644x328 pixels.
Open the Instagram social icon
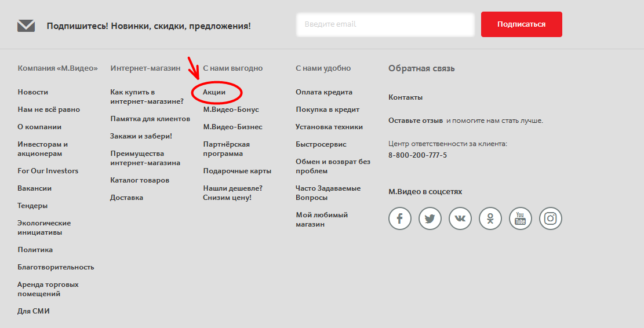[x=550, y=218]
